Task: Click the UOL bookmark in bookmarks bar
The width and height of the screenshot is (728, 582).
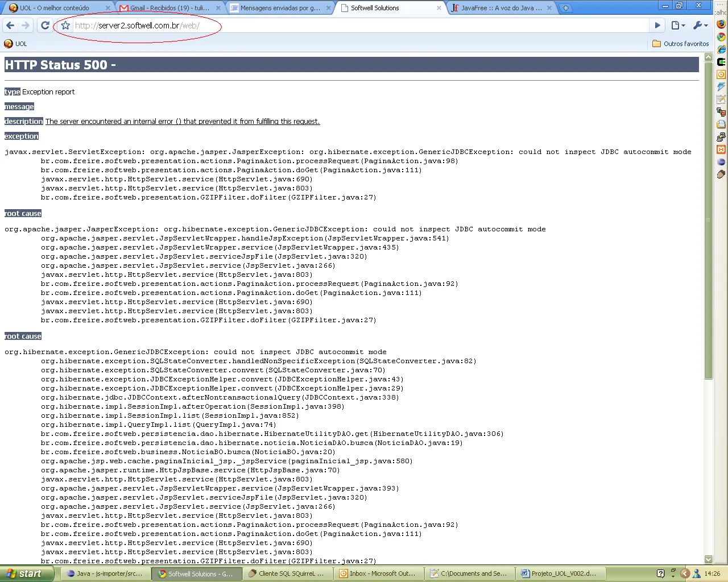Action: 15,44
